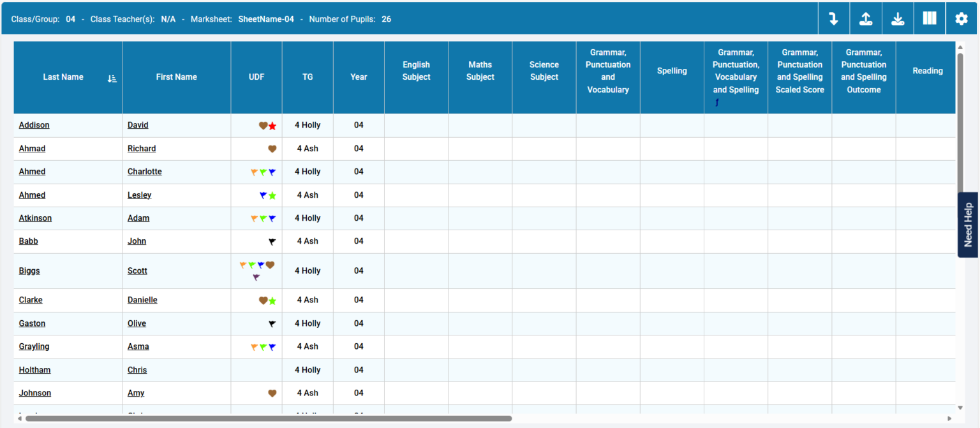Click the curved down-arrow toolbar icon
Image resolution: width=980 pixels, height=428 pixels.
point(834,18)
